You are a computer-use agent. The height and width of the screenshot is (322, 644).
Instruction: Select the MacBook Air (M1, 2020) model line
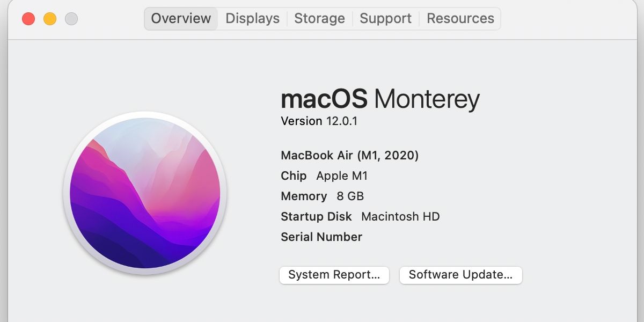(x=349, y=156)
